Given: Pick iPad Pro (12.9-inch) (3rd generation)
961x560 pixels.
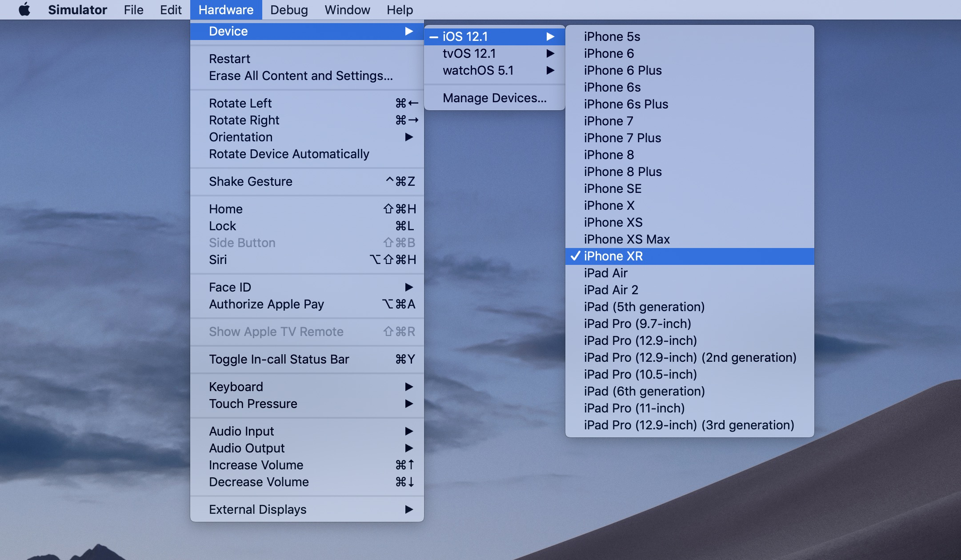Looking at the screenshot, I should click(689, 425).
